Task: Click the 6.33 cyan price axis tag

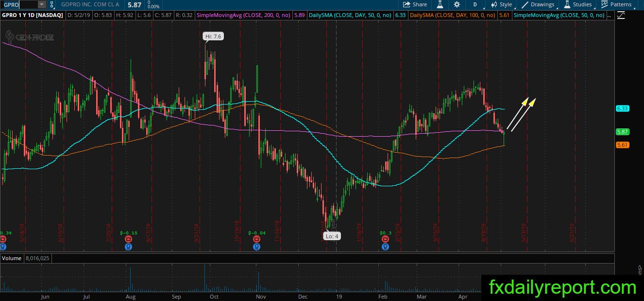Action: 623,108
